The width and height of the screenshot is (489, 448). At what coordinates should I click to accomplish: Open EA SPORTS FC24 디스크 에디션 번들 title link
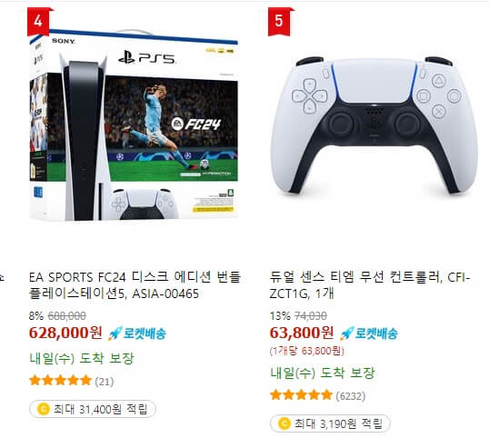135,285
